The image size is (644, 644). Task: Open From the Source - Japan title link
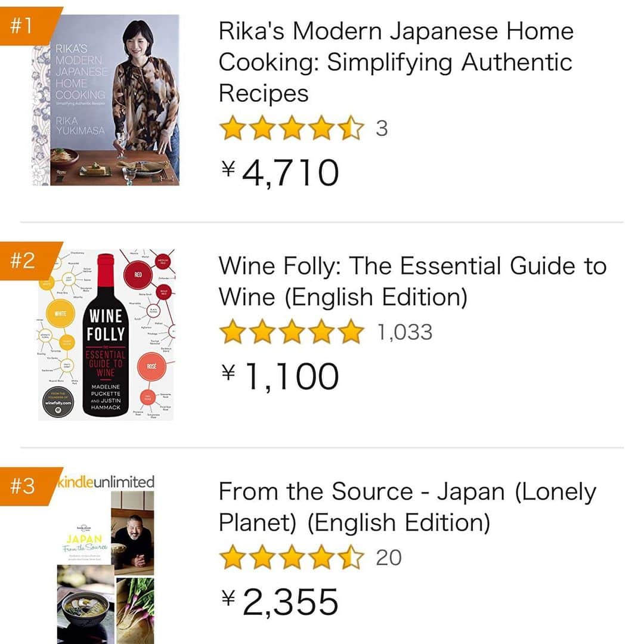point(407,507)
